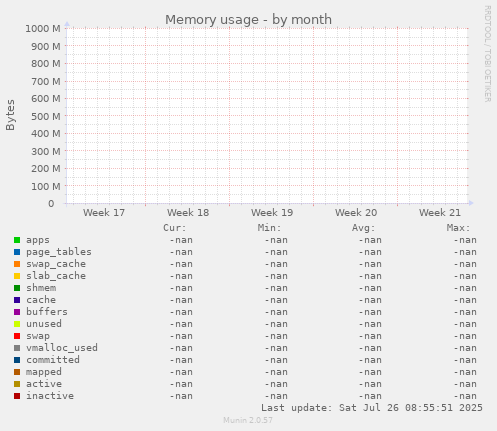Click the yellow slab_cache legend swatch

click(17, 276)
